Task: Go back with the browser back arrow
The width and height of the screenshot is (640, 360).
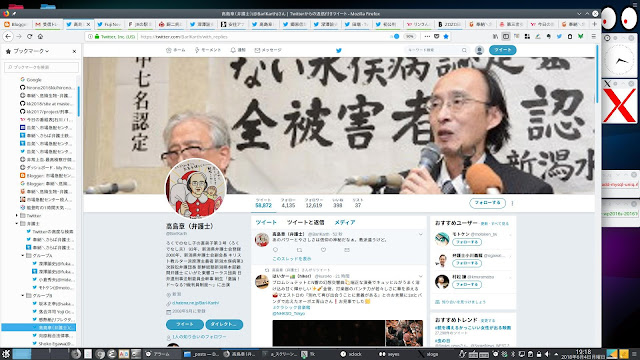Action: pyautogui.click(x=8, y=36)
